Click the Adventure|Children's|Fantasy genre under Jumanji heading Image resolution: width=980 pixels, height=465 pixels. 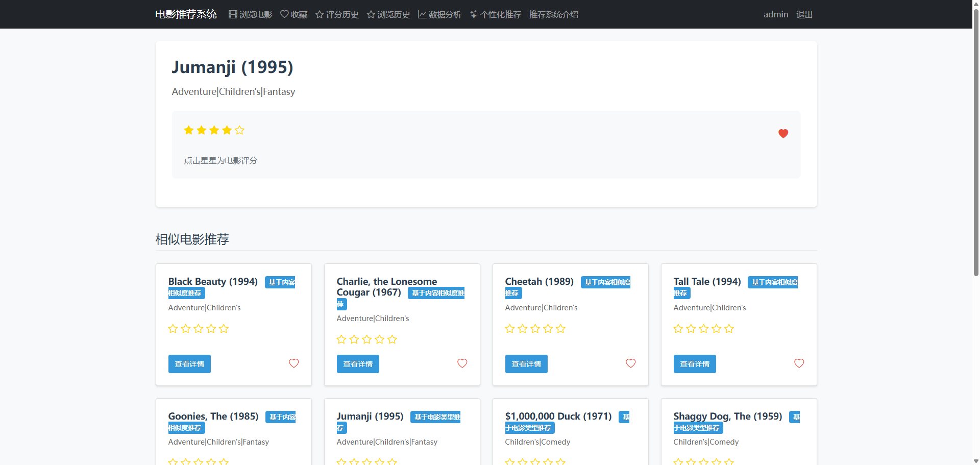click(233, 92)
